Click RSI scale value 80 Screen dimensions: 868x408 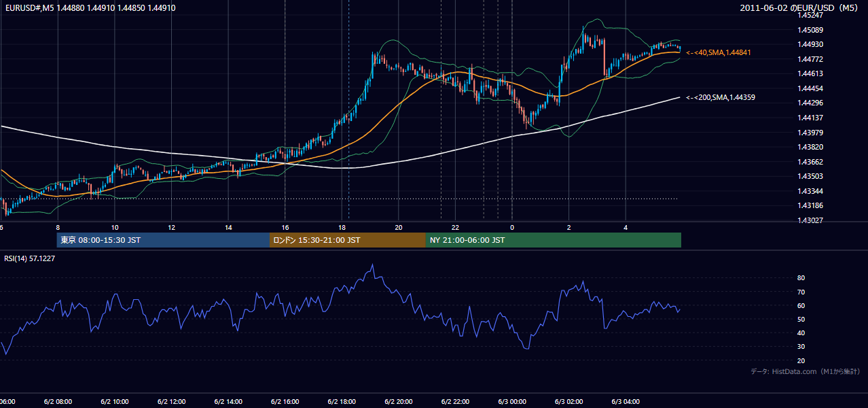[x=801, y=278]
